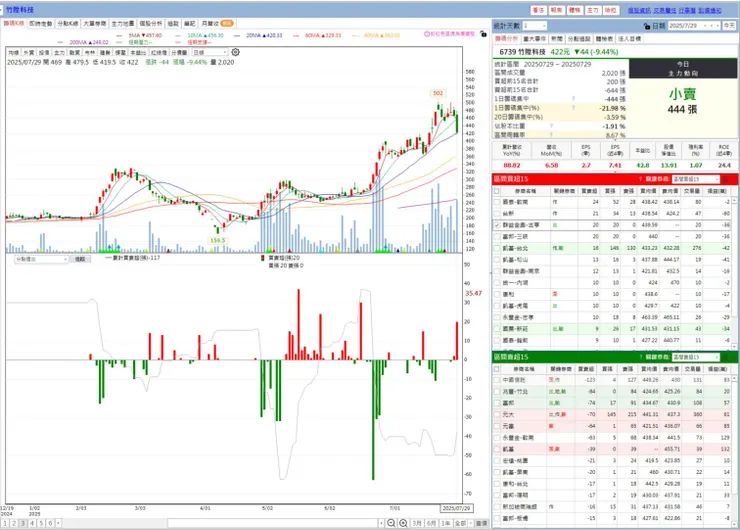Click help icon beside 區間周轉率

[551, 135]
